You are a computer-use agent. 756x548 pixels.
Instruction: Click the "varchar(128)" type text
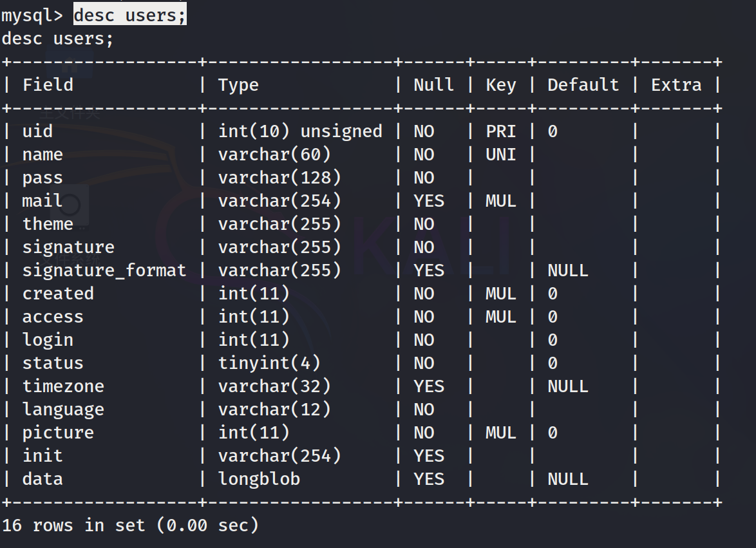click(279, 178)
